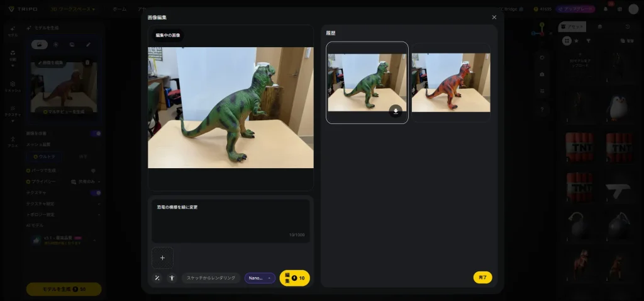Click the download icon on green dinosaur thumbnail

(x=396, y=111)
